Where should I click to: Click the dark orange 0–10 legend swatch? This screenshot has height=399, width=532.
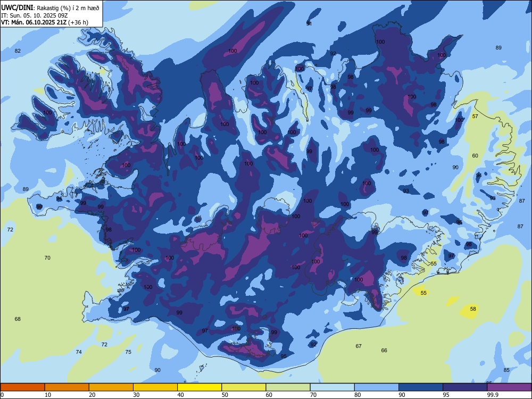[x=22, y=387]
